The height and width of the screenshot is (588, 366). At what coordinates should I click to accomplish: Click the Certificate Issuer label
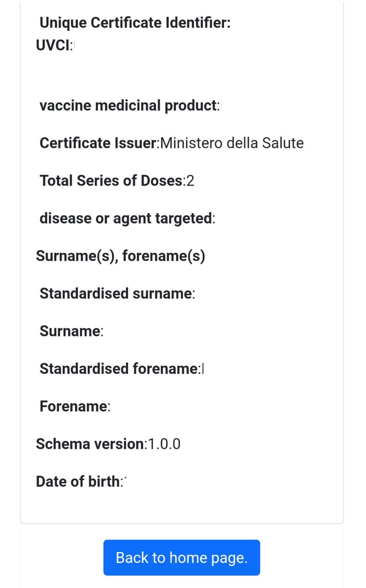coord(99,143)
